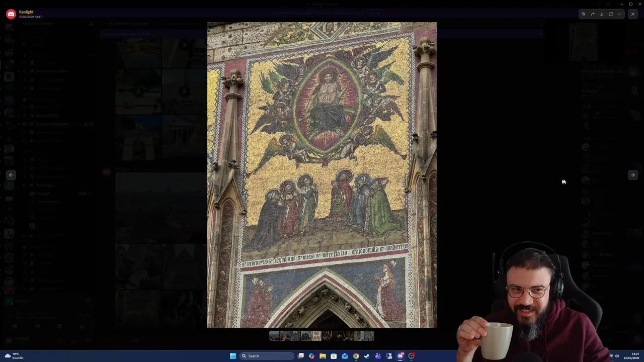The image size is (644, 362).
Task: Open the image in browser icon
Action: [x=611, y=14]
